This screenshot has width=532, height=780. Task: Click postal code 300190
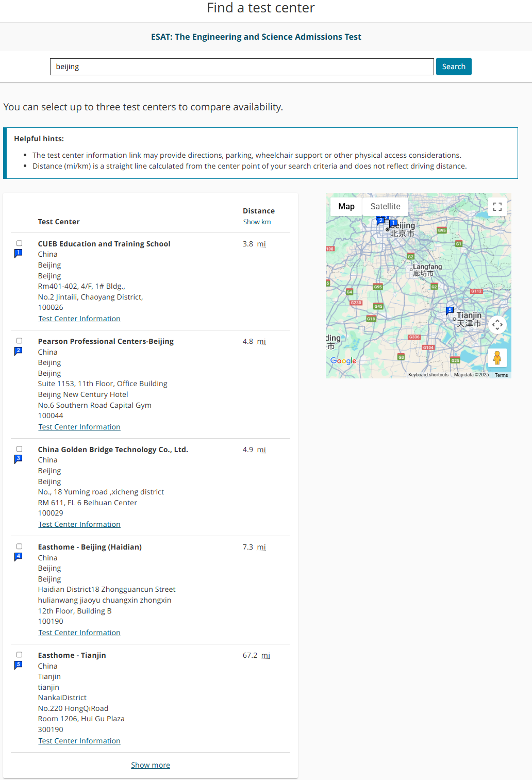(51, 729)
